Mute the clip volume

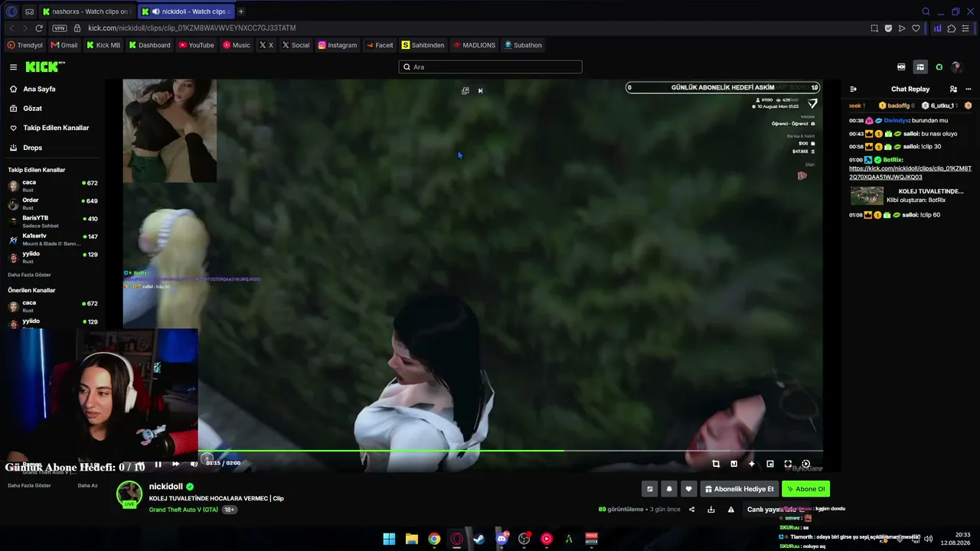pyautogui.click(x=194, y=464)
